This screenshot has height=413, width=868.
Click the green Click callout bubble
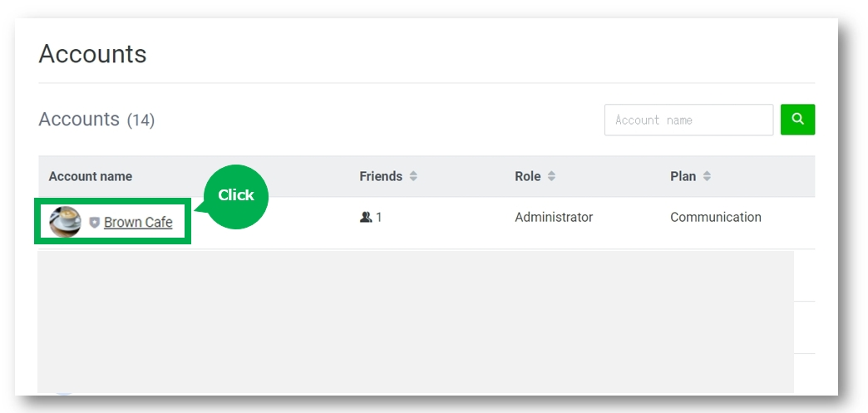click(x=236, y=196)
